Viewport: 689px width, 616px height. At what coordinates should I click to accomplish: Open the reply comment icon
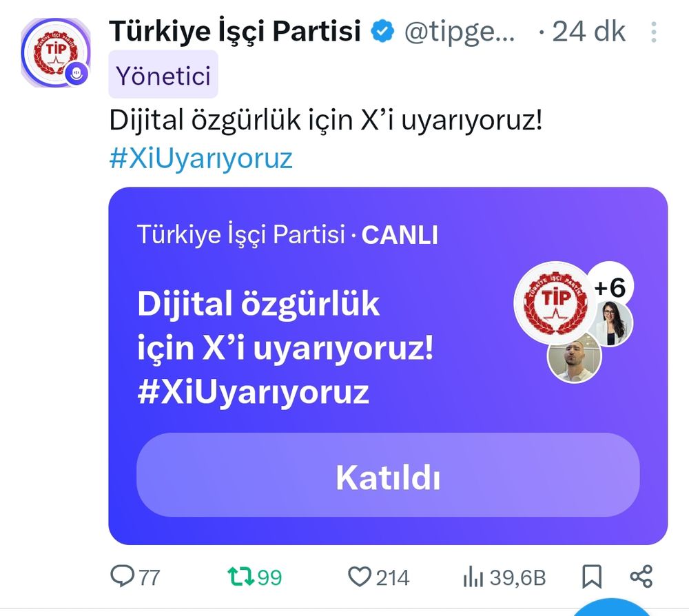(x=122, y=577)
